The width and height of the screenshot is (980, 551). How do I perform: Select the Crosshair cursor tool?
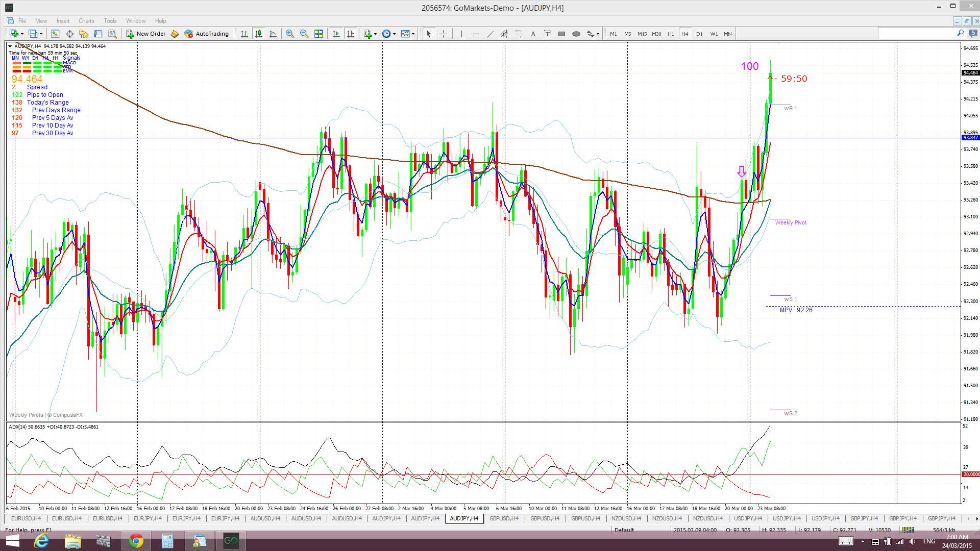tap(443, 34)
